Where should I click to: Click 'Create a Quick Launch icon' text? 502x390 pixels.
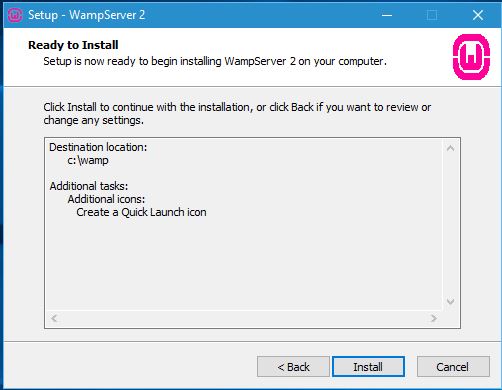[x=141, y=212]
